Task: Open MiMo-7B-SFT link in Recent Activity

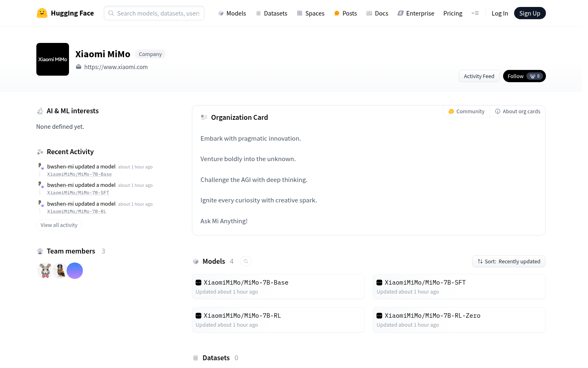Action: (x=78, y=193)
